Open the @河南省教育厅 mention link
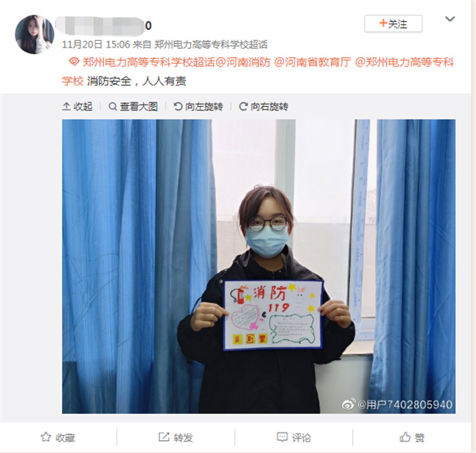 (x=313, y=62)
